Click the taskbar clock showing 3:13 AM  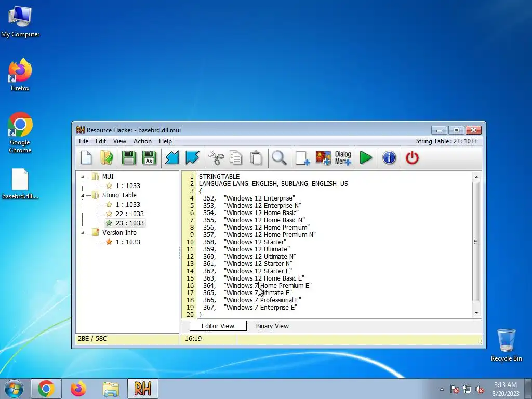505,389
